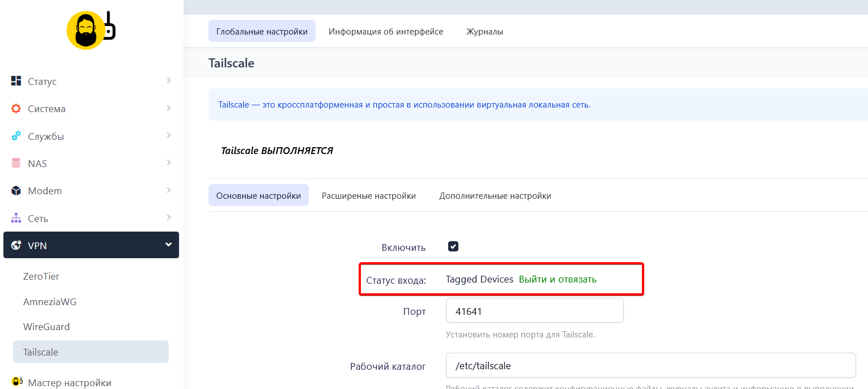
Task: Open the Tailscale info link in banner
Action: click(x=233, y=104)
